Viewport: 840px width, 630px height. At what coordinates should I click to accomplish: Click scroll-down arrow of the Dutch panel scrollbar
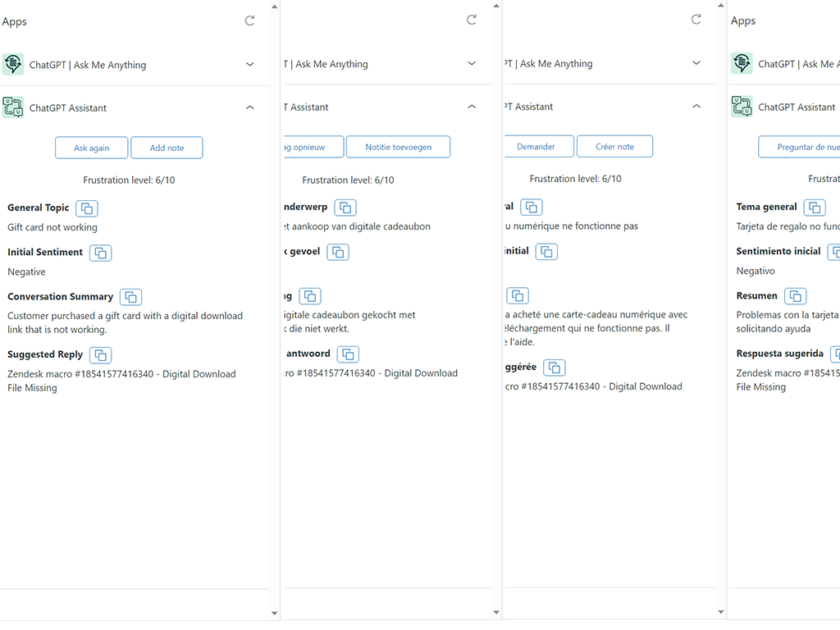click(x=496, y=612)
